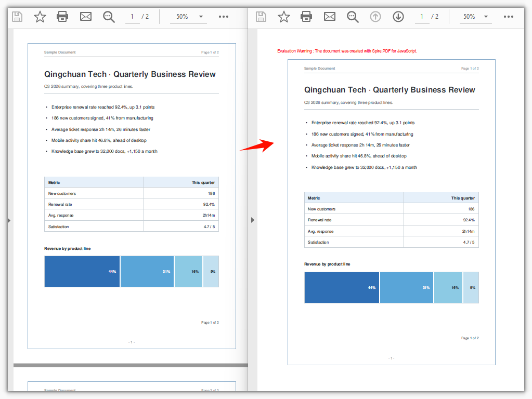The width and height of the screenshot is (532, 399).
Task: Click the Qingchuan Tech title in right viewer
Action: (x=390, y=90)
